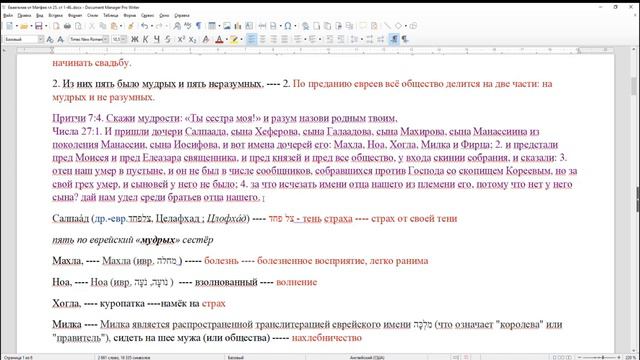The height and width of the screenshot is (360, 640).
Task: Expand the New document dropdown arrow
Action: pyautogui.click(x=17, y=26)
